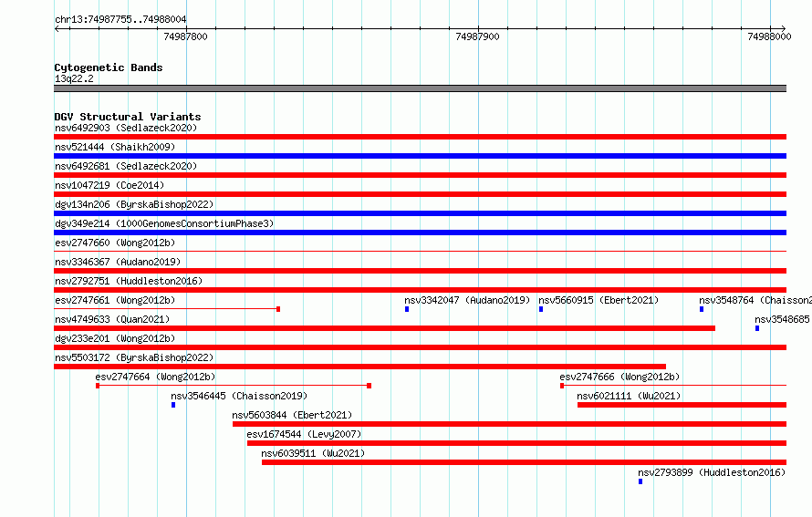
Task: Click the red bar of nsv4749633
Action: 385,328
